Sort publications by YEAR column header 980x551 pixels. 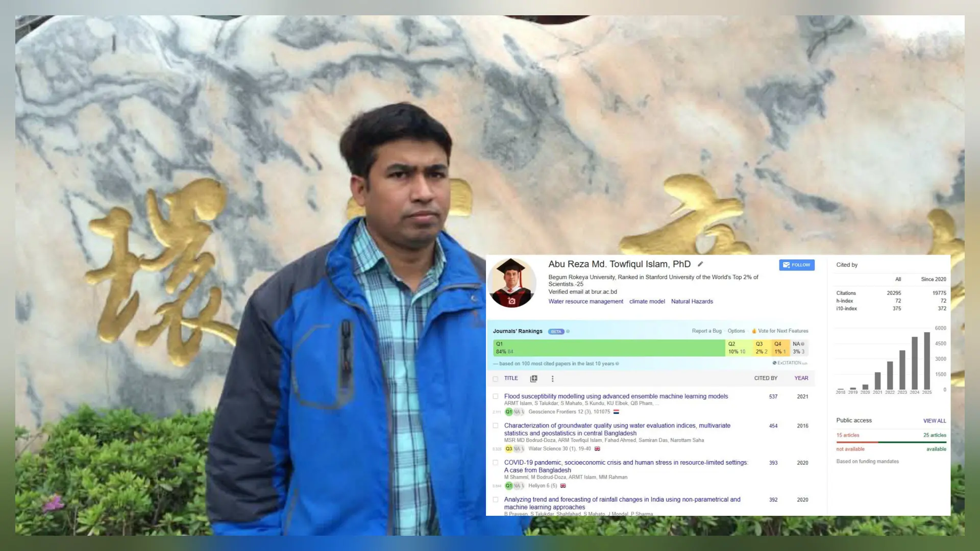point(801,378)
